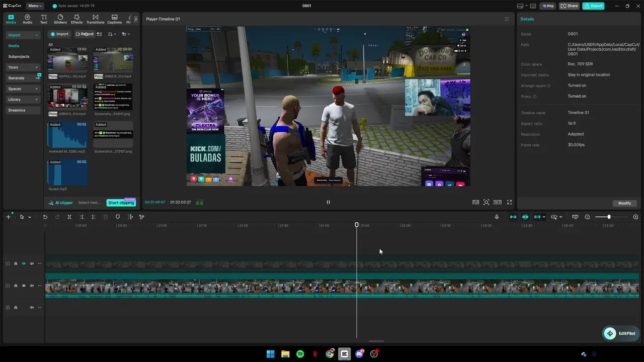Open the Stickers panel

point(60,19)
